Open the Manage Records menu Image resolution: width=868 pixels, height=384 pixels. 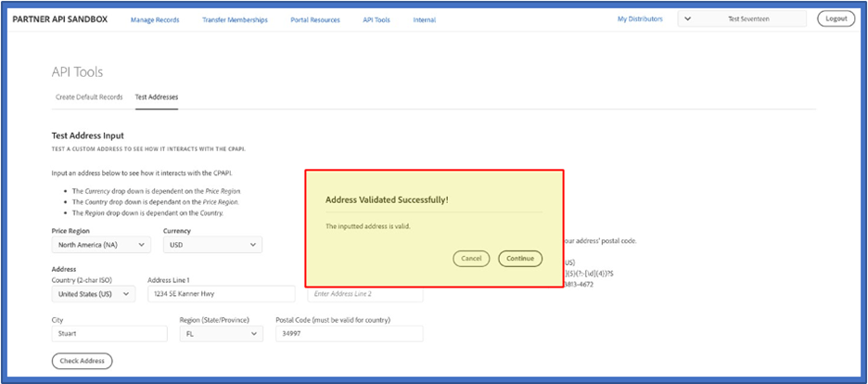coord(155,19)
